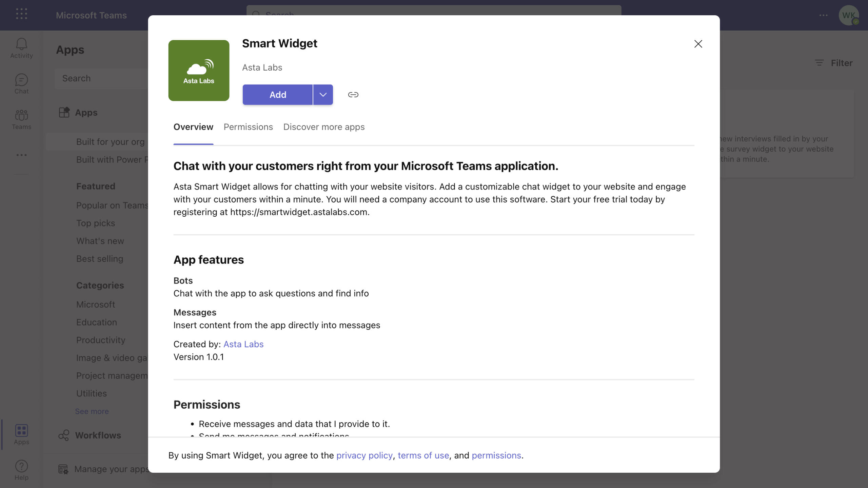Select the Utilities category

click(x=92, y=393)
